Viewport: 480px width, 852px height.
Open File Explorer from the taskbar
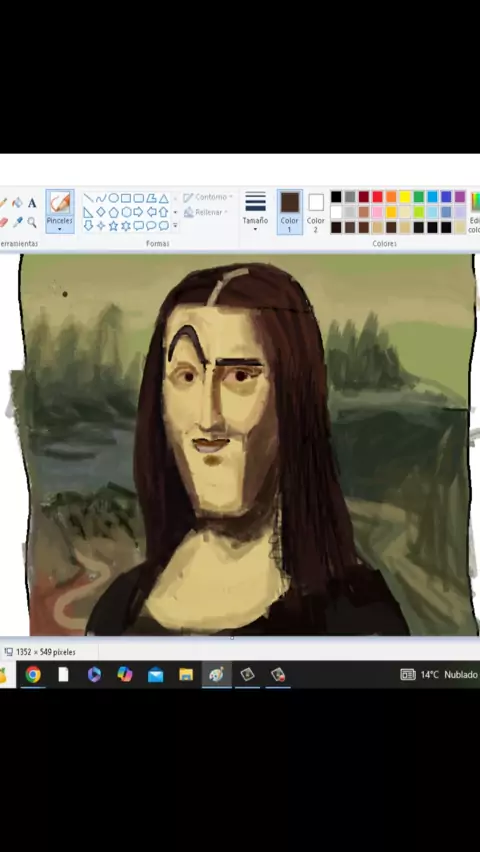(186, 675)
